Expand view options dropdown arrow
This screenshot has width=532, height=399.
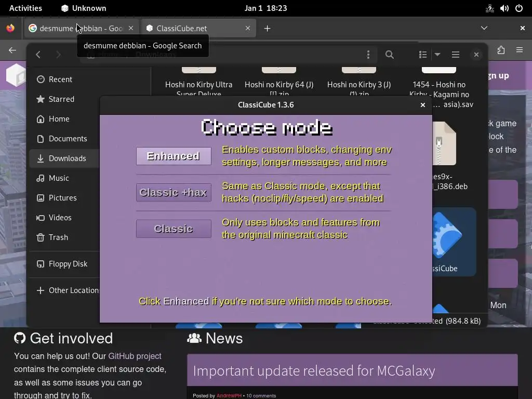(437, 55)
